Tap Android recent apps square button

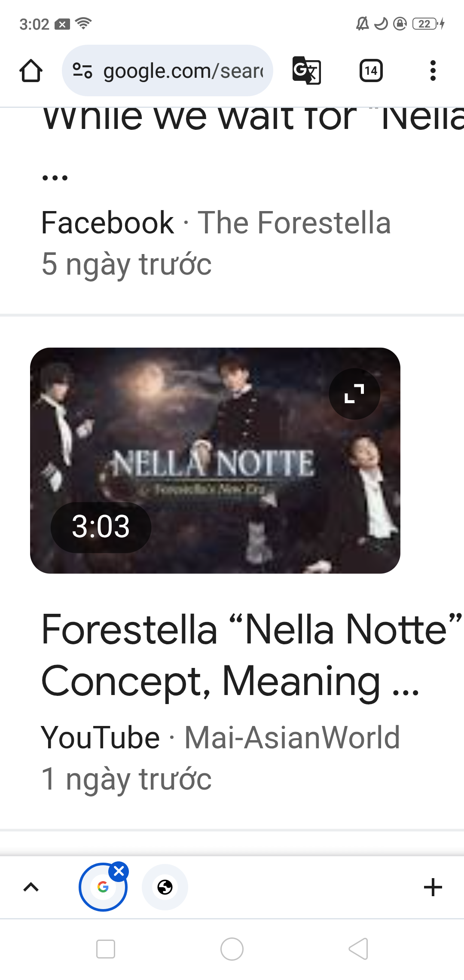pos(106,949)
